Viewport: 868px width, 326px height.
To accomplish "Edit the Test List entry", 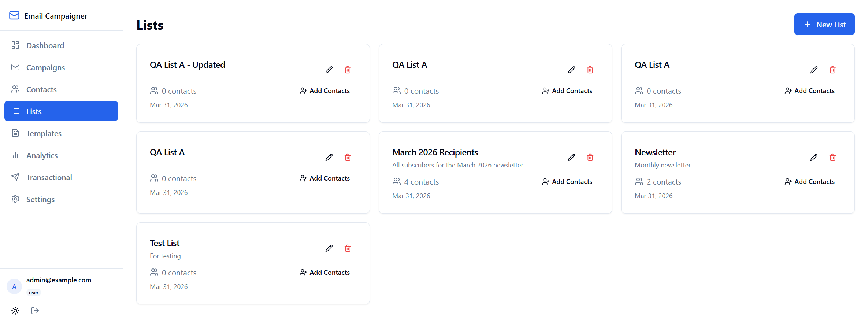I will (x=329, y=248).
